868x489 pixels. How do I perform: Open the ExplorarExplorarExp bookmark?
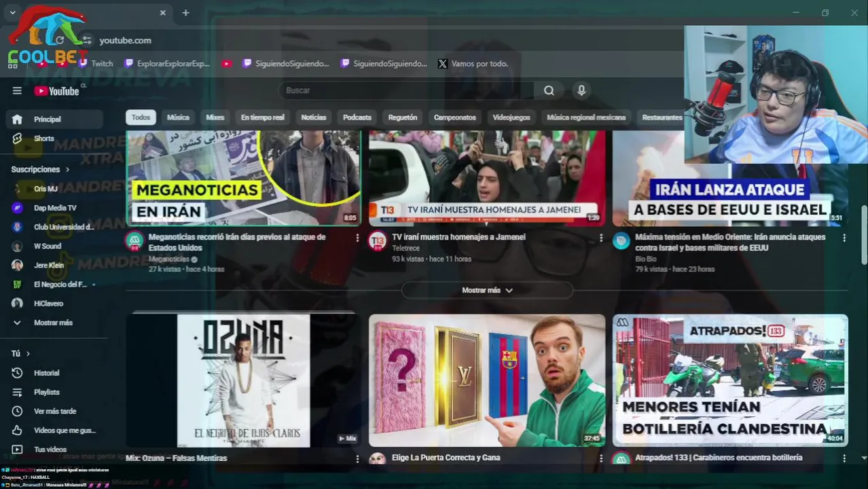[x=167, y=63]
